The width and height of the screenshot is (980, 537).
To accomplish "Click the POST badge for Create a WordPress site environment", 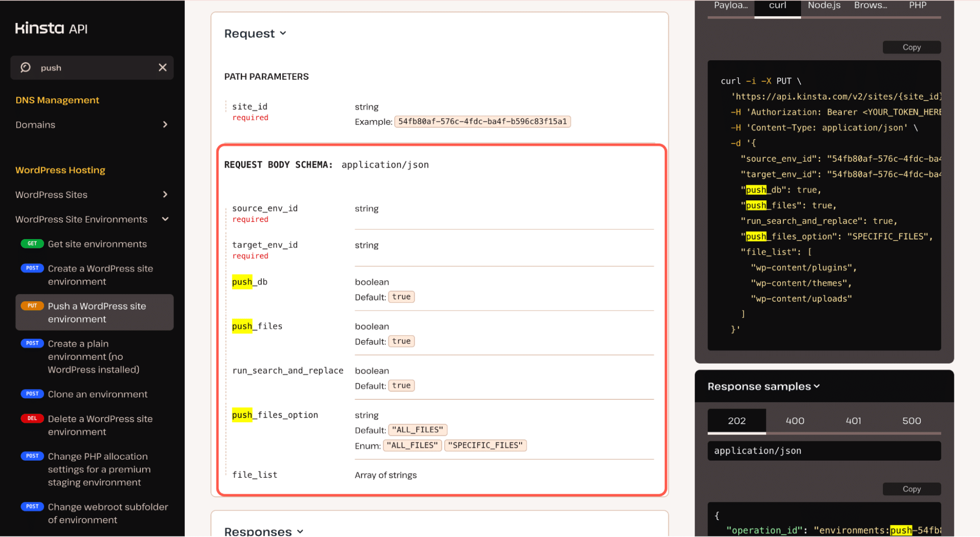I will coord(32,268).
